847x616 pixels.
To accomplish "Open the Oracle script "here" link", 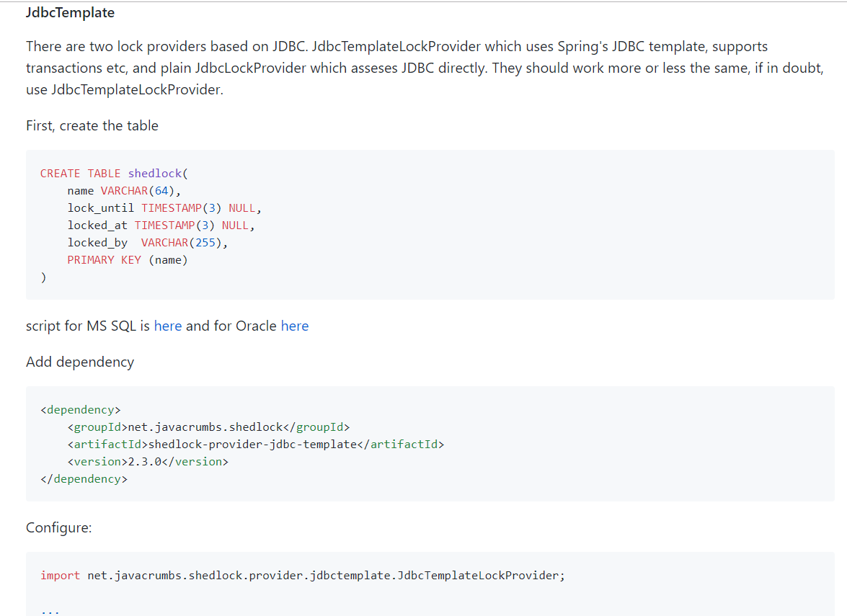I will [x=294, y=326].
